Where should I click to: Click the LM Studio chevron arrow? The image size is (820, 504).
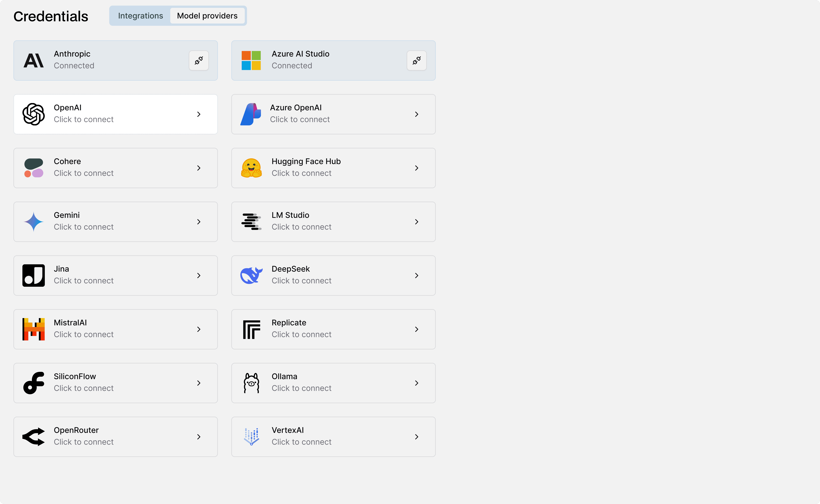[417, 222]
